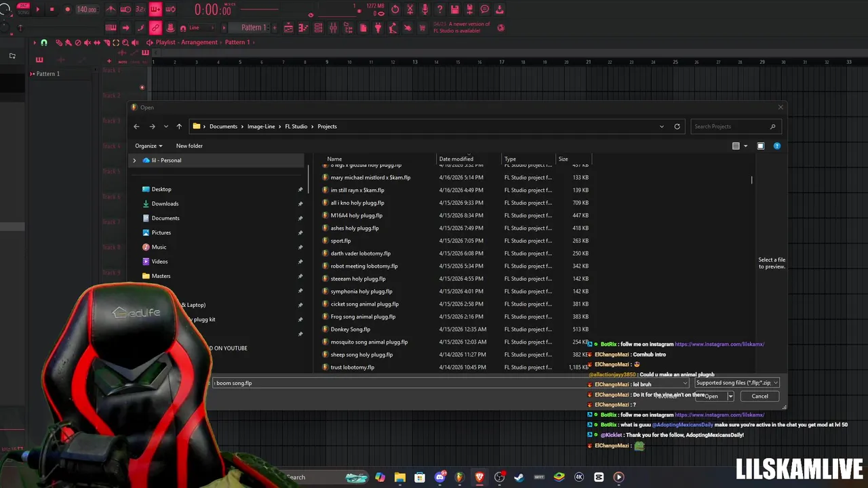Screen dimensions: 868x488
Task: Click the blue help icon in Open dialog
Action: [x=777, y=146]
